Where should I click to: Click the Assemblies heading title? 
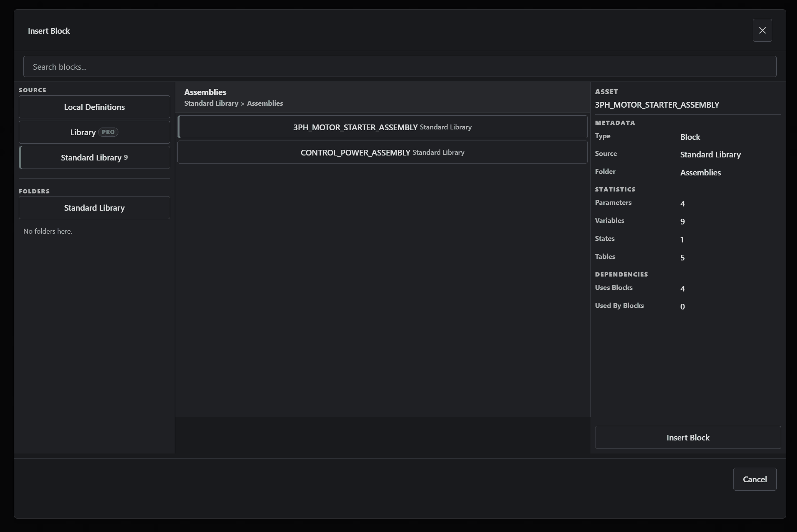[x=205, y=92]
